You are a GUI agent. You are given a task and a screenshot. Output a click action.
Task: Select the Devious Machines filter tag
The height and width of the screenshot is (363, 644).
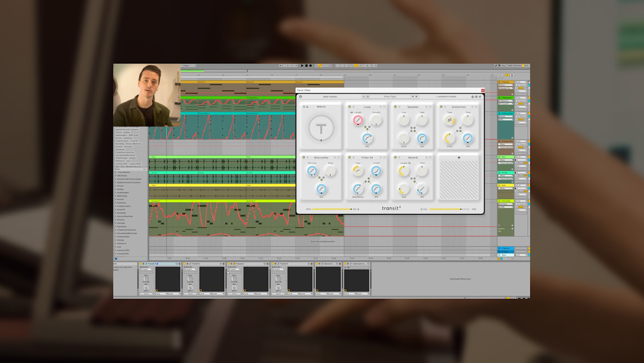point(134,143)
